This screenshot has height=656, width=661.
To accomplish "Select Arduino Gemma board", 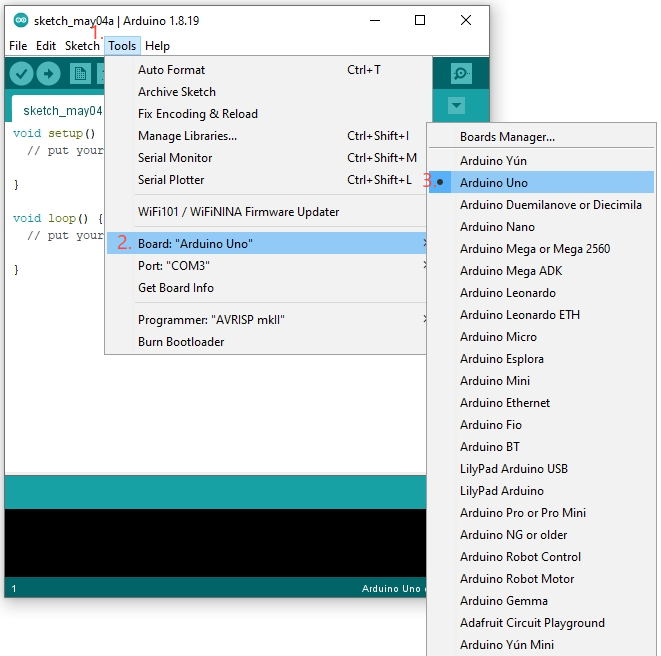I will pyautogui.click(x=541, y=600).
